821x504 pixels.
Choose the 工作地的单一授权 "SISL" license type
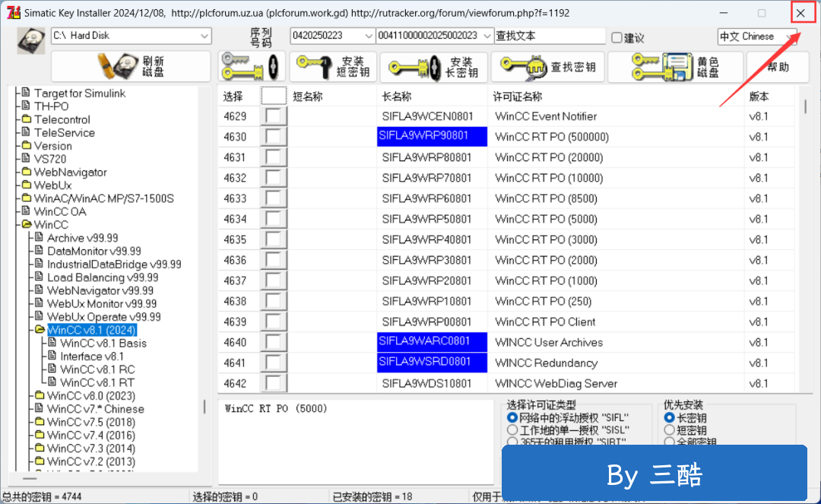[512, 430]
